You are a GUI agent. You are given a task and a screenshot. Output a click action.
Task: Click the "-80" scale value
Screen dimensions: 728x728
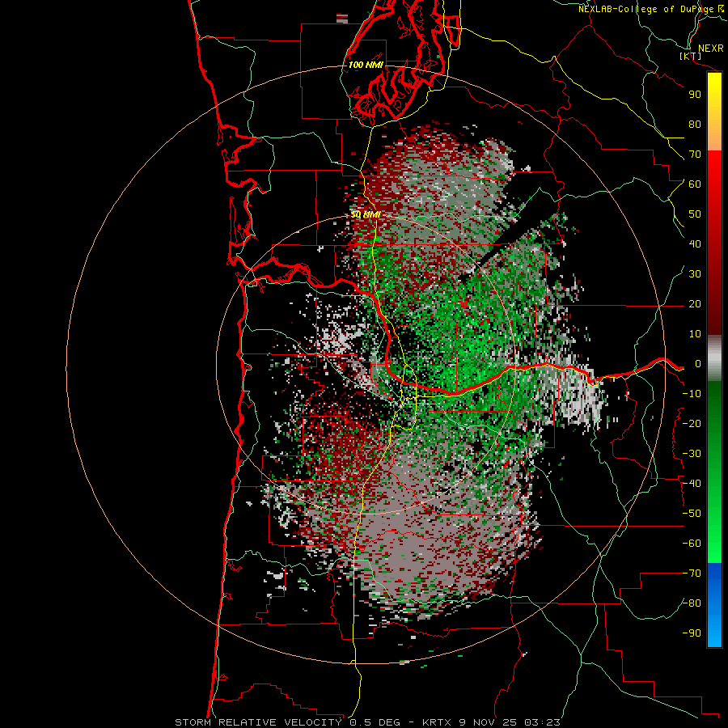pyautogui.click(x=692, y=603)
